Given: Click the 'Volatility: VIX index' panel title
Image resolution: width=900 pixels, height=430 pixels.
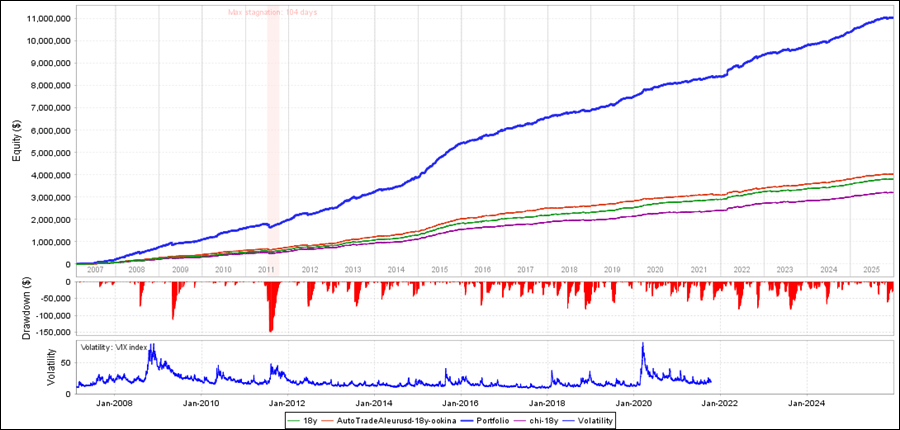Looking at the screenshot, I should coord(114,348).
